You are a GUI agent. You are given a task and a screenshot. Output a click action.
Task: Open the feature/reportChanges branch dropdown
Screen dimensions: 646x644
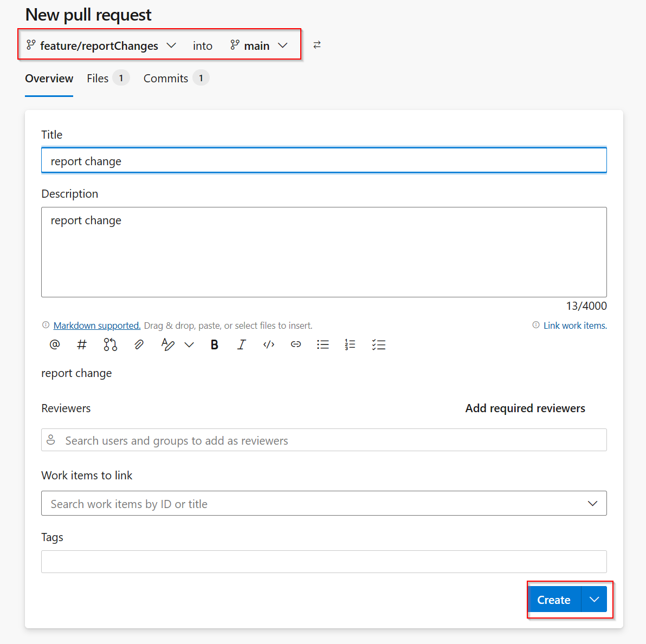point(172,45)
